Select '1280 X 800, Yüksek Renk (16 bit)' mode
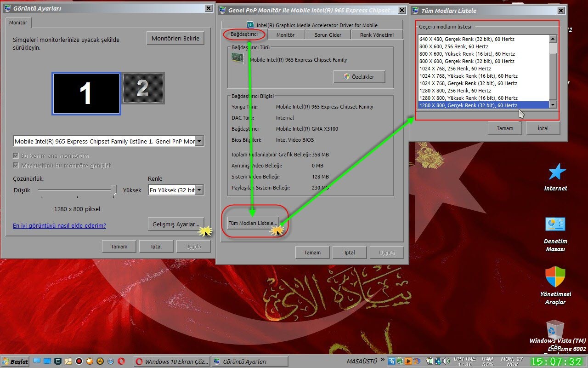The width and height of the screenshot is (588, 368). click(484, 98)
